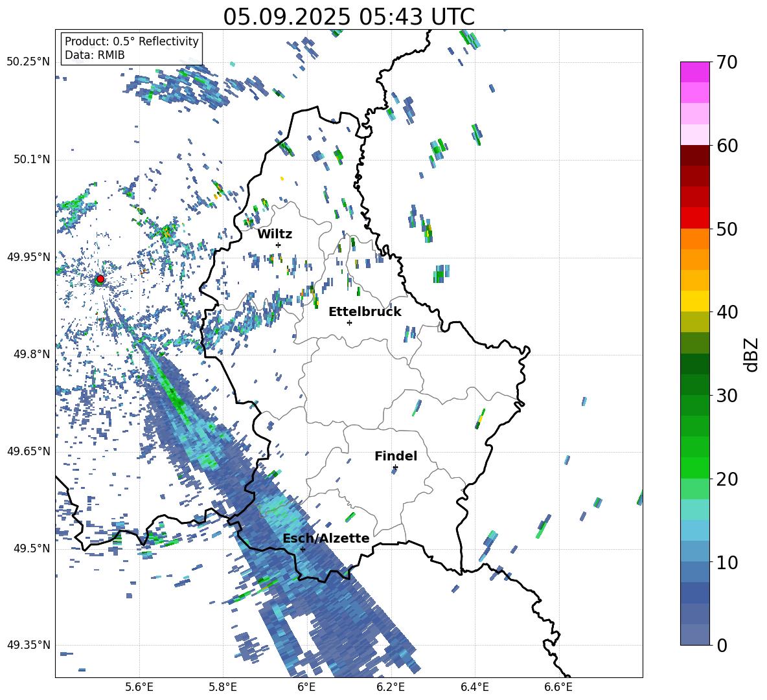Click the yellow 40 dBZ colorbar segment

pos(694,301)
